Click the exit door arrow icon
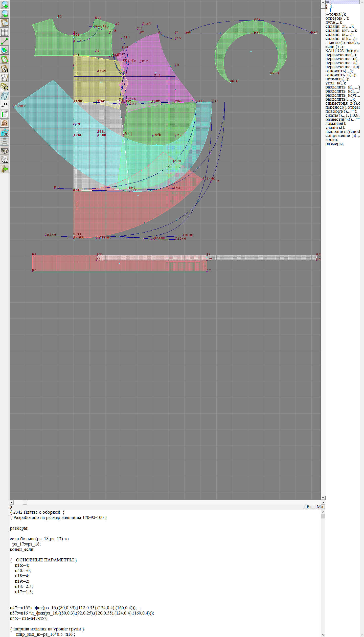 (x=5, y=169)
